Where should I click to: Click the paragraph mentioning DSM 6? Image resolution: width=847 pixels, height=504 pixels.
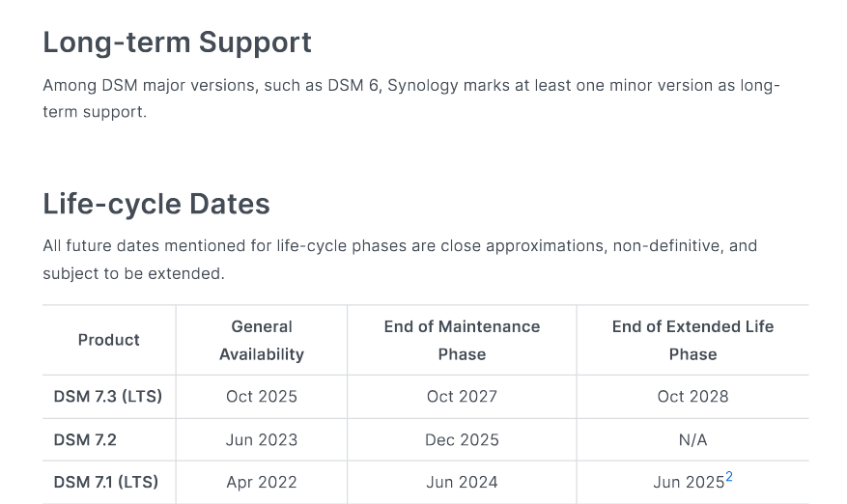pos(410,98)
